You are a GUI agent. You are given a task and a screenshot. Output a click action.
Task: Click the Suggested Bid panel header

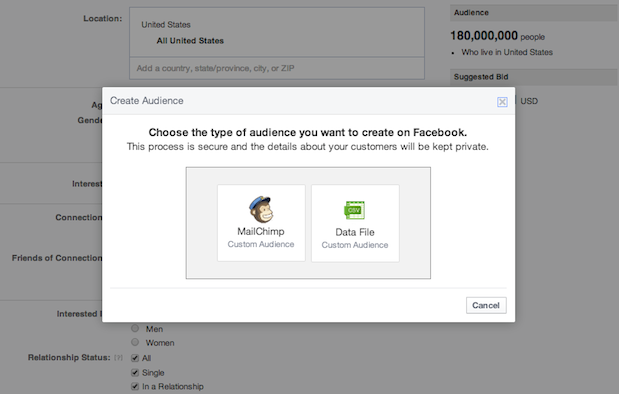coord(534,77)
